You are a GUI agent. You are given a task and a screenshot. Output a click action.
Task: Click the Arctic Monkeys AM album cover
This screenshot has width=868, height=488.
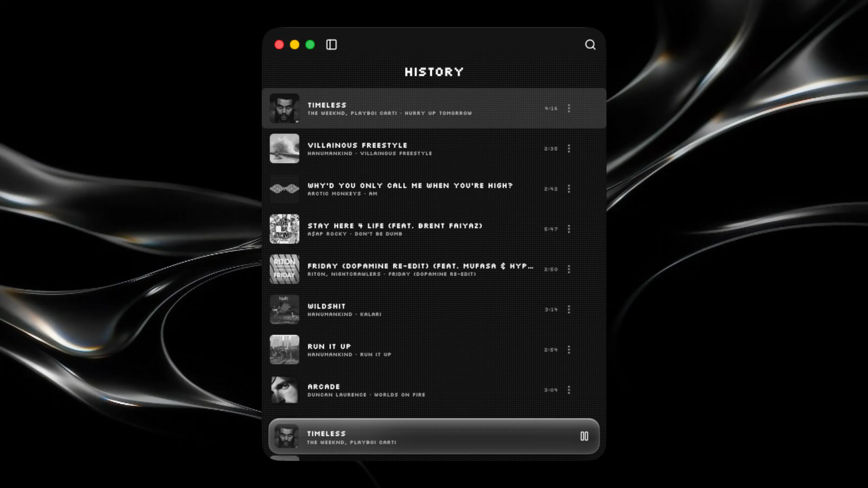(284, 189)
